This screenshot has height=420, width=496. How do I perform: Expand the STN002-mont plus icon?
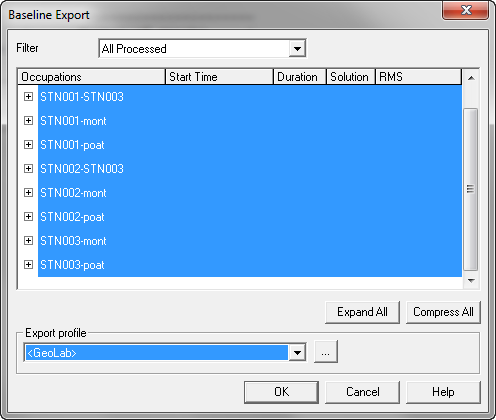coord(28,193)
